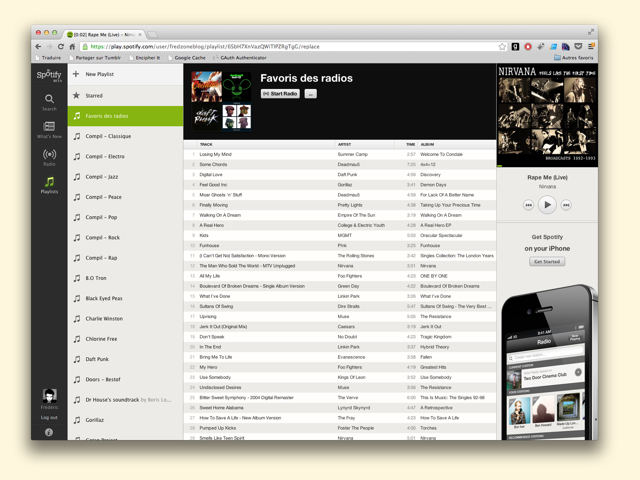
Task: Open the three-dots more options button
Action: coord(311,94)
